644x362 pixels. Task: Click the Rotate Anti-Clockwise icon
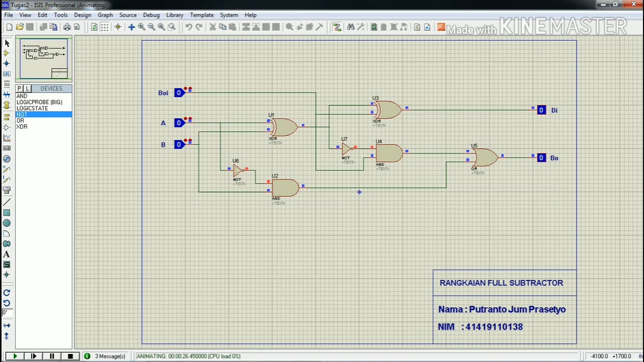click(7, 303)
